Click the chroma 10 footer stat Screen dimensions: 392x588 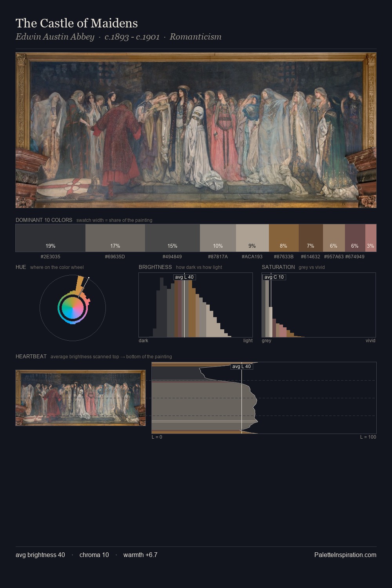coord(94,555)
